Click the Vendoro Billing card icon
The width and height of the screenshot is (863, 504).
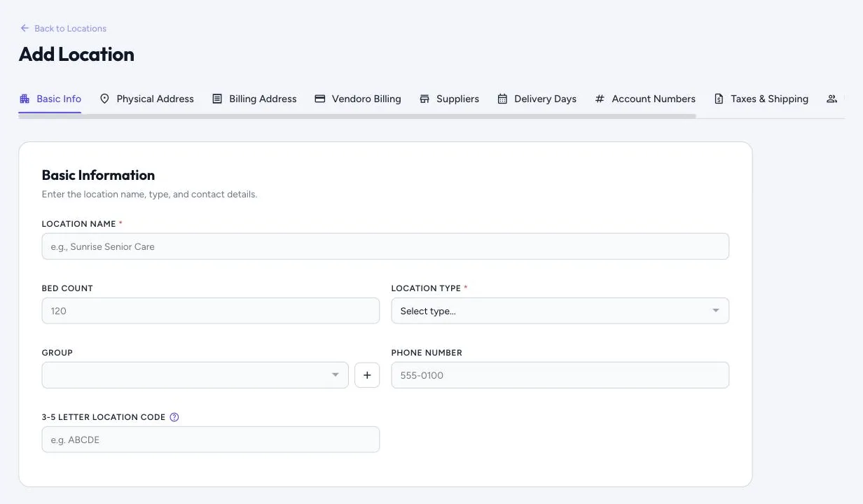pos(319,99)
